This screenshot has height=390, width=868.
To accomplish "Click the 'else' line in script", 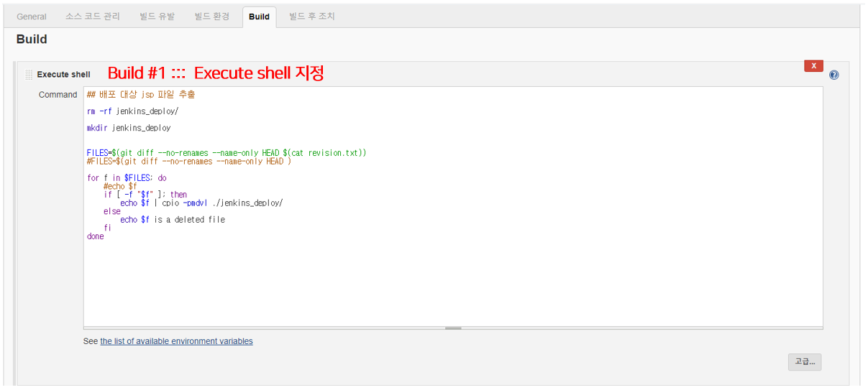I will coord(112,212).
